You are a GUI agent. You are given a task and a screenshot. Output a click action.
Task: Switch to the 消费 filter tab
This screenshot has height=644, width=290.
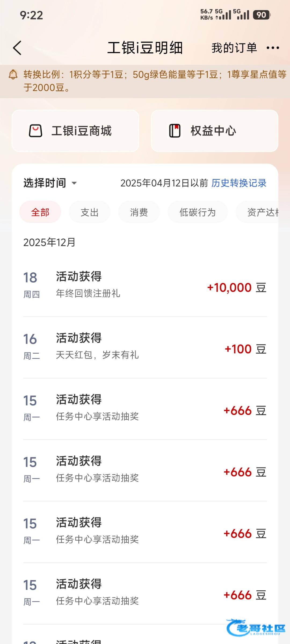click(x=139, y=212)
